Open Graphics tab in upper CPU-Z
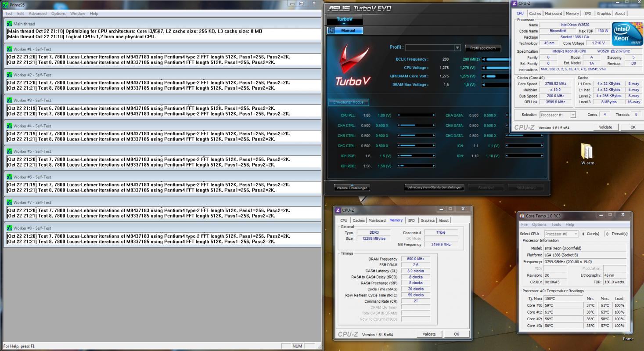This screenshot has width=644, height=351. (x=604, y=14)
